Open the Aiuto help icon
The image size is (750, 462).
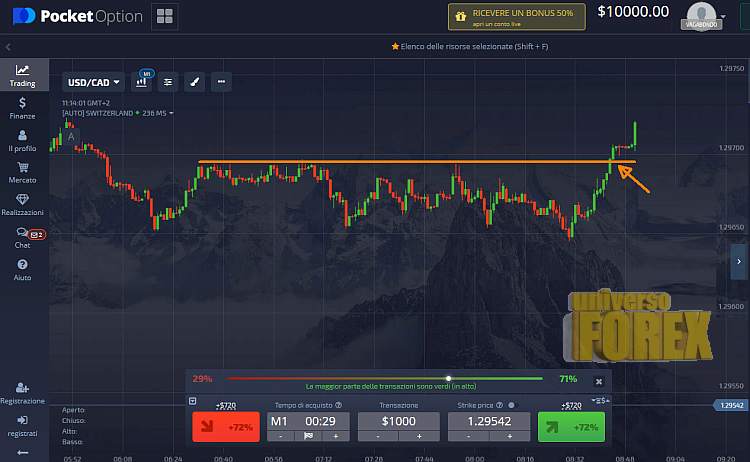click(22, 267)
